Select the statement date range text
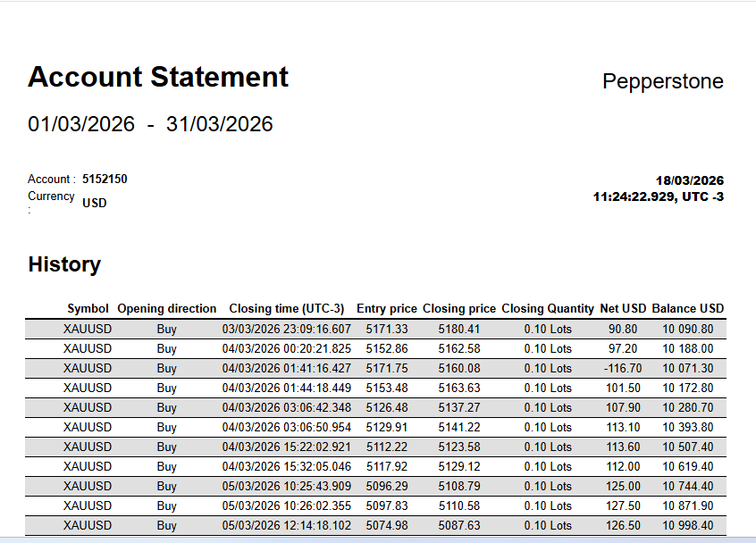 point(150,124)
